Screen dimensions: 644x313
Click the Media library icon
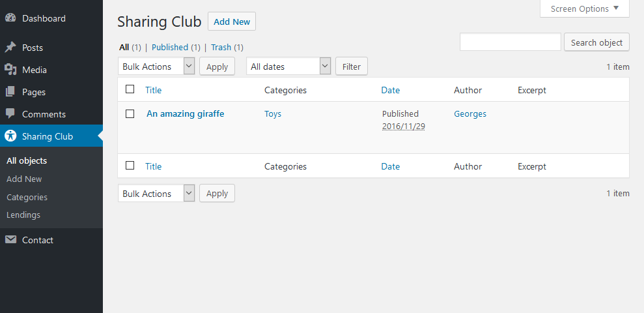pyautogui.click(x=10, y=70)
